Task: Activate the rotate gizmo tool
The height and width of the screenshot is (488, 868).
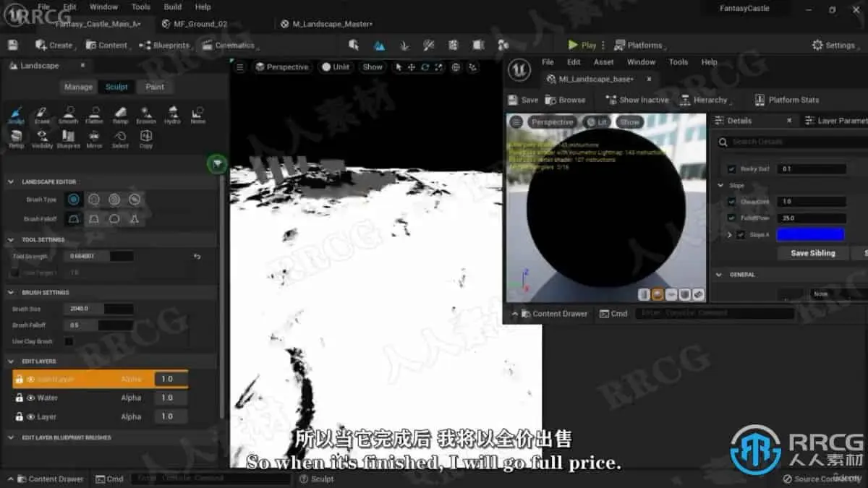Action: pos(425,67)
